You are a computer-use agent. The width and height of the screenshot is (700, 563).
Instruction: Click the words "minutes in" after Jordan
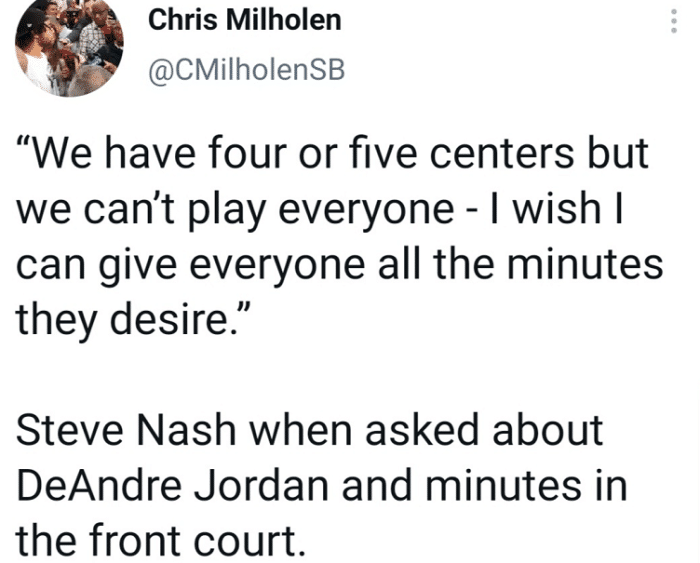(541, 486)
